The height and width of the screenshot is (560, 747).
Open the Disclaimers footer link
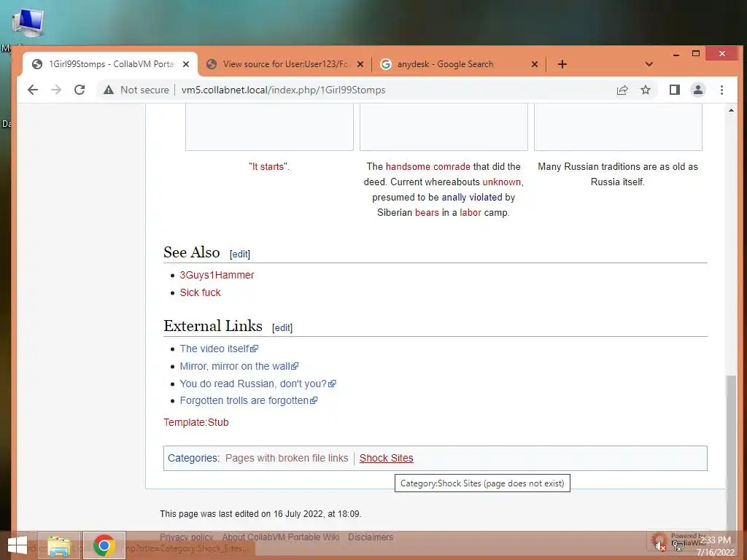coord(371,537)
